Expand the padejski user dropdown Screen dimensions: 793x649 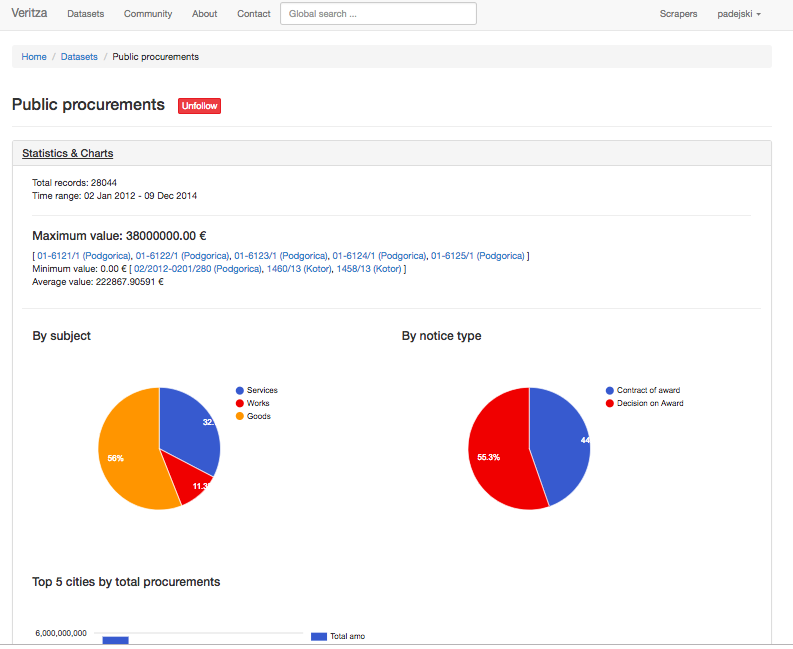click(x=738, y=14)
